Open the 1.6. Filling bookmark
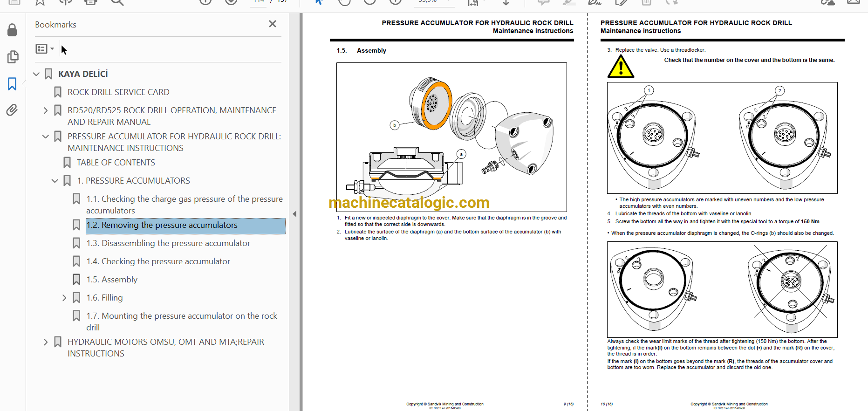 104,298
